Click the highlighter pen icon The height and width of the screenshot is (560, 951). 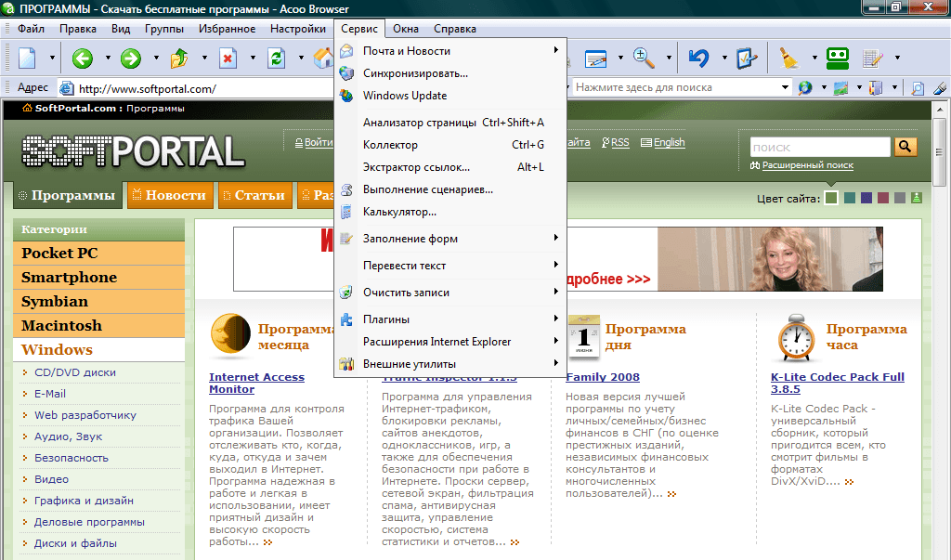tap(940, 88)
